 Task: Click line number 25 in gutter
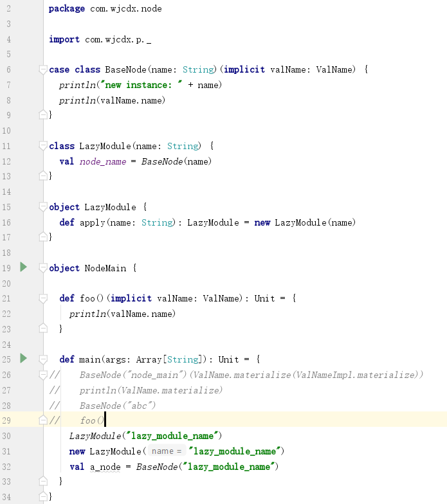6,359
